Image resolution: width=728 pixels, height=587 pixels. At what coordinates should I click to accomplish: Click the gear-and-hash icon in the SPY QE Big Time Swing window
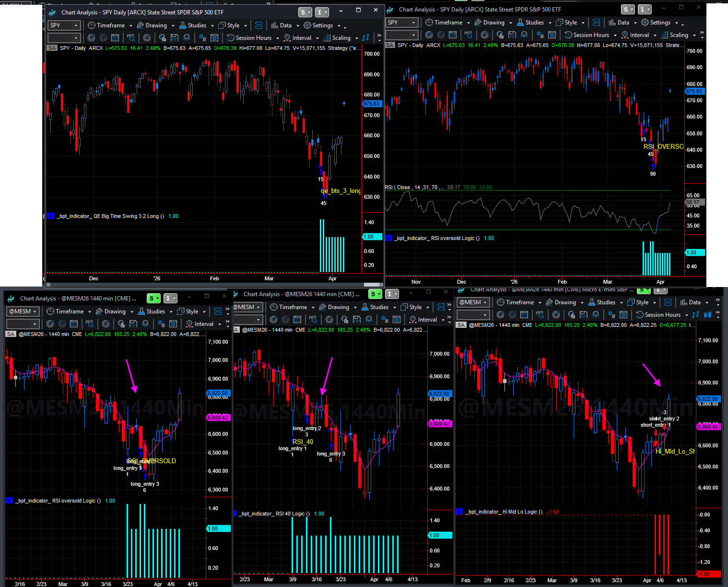(202, 38)
